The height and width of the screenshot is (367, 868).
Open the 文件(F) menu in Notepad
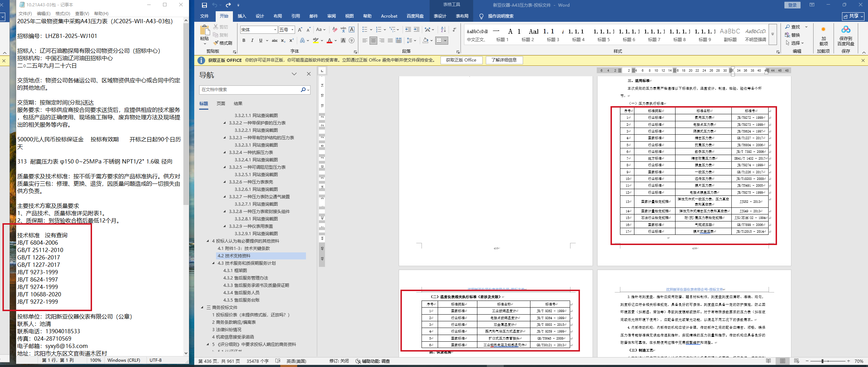point(25,14)
